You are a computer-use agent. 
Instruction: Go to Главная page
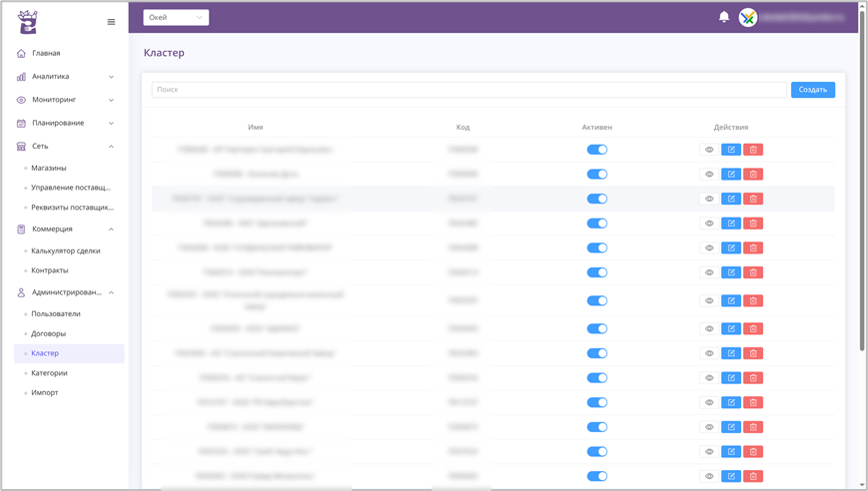[46, 53]
